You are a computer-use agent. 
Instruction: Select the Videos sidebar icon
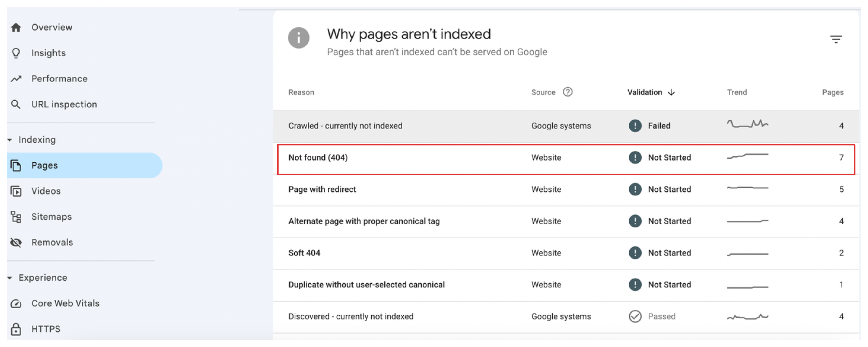(x=16, y=191)
